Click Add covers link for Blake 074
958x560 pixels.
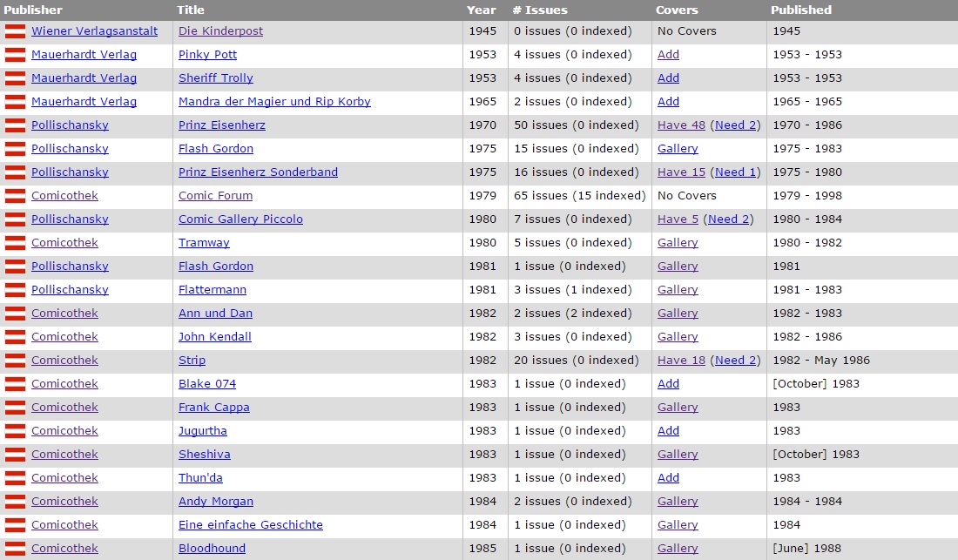pyautogui.click(x=668, y=384)
